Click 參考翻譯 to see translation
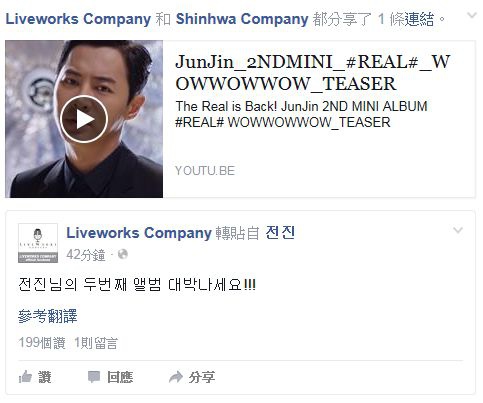483x403 pixels. (x=47, y=316)
